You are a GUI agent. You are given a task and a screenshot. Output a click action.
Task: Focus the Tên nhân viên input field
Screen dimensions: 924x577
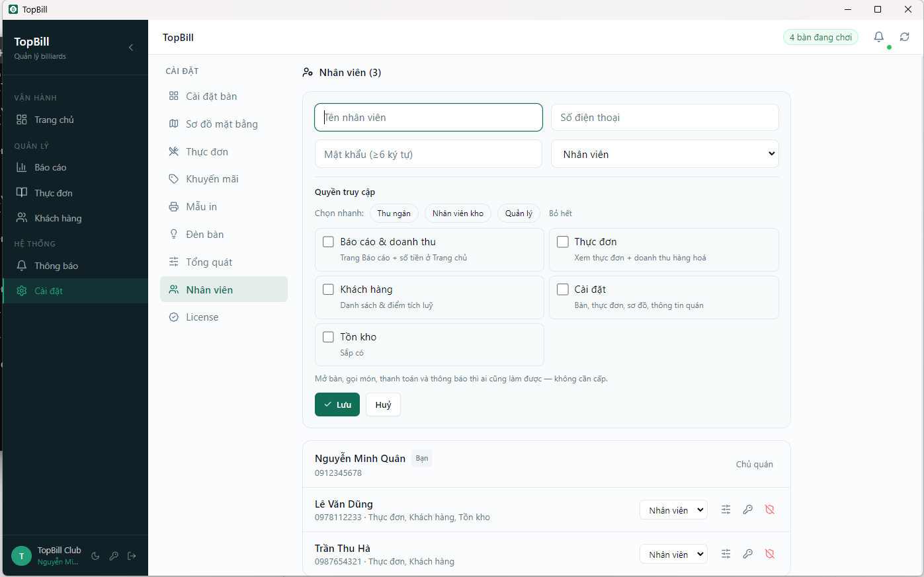[x=429, y=118]
